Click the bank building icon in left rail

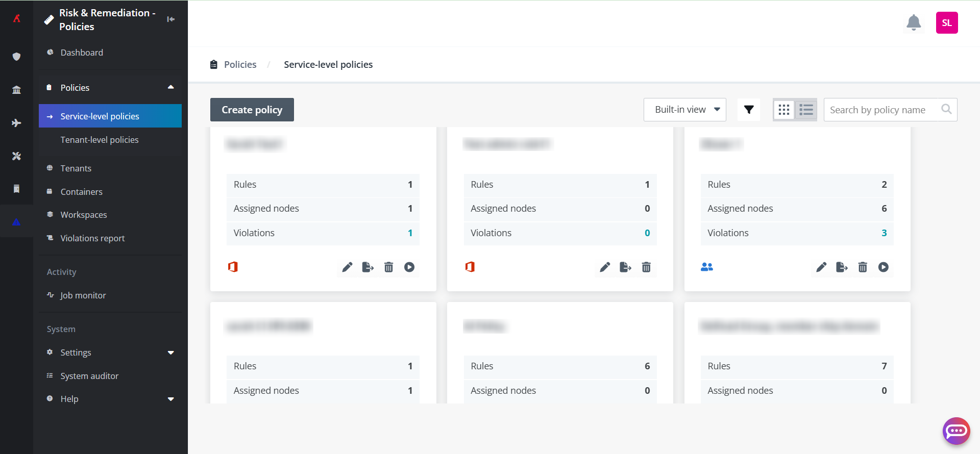16,90
